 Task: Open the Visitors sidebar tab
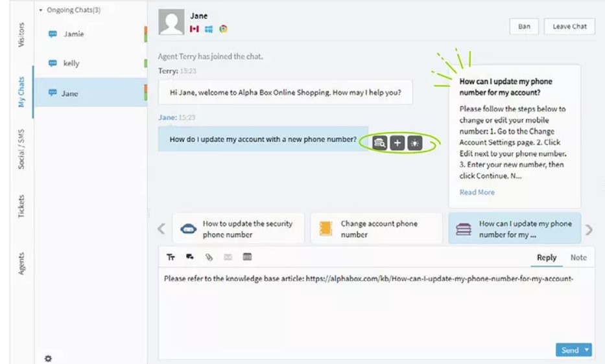pos(21,35)
